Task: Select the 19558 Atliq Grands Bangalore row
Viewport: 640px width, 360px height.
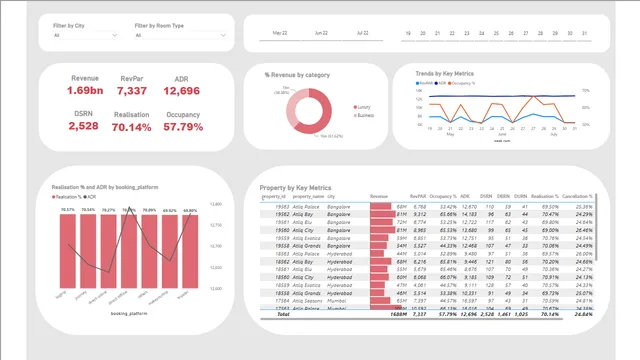Action: click(x=427, y=246)
